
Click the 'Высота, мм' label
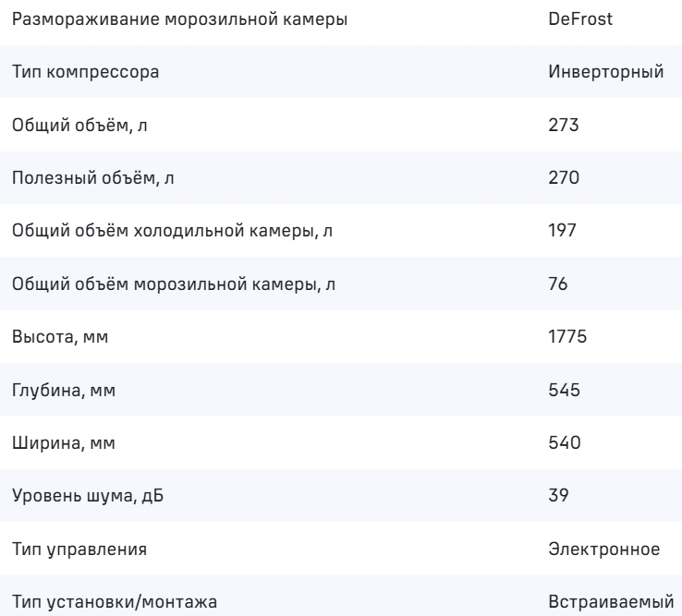(x=60, y=338)
